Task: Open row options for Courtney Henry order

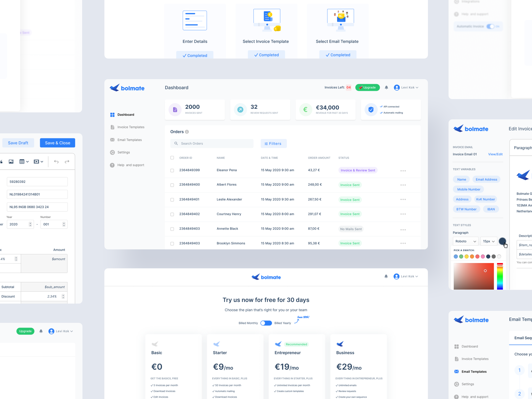Action: point(403,214)
